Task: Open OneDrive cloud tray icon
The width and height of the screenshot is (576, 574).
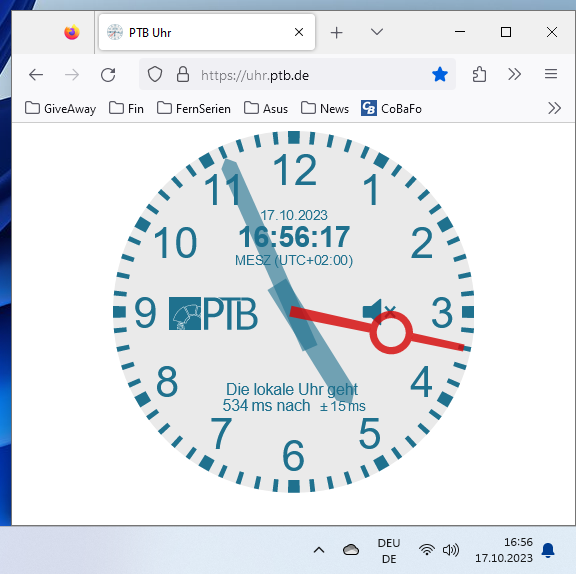Action: click(x=351, y=550)
